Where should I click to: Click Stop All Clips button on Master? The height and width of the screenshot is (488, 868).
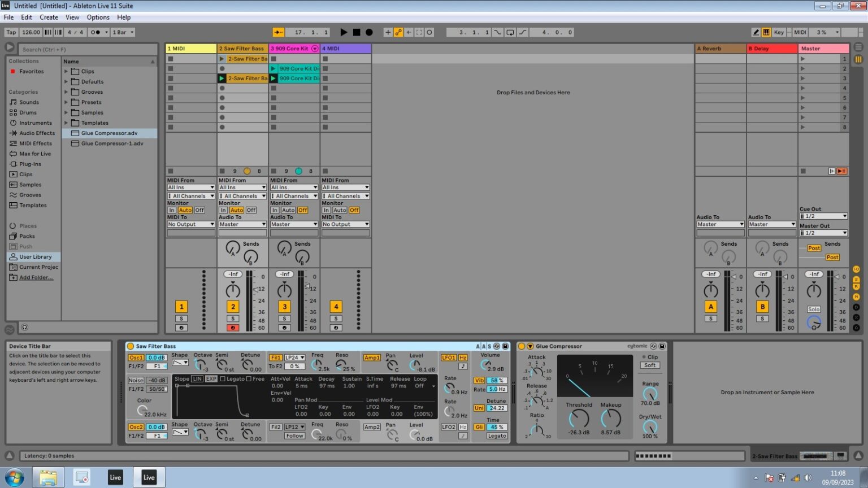803,171
